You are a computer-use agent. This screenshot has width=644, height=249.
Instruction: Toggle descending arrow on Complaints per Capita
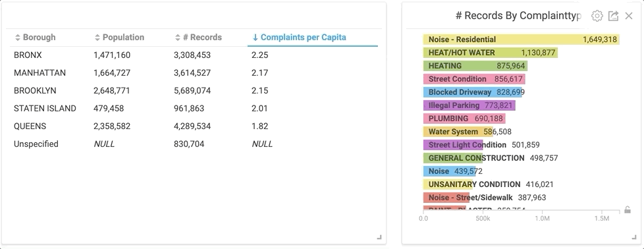pos(255,38)
